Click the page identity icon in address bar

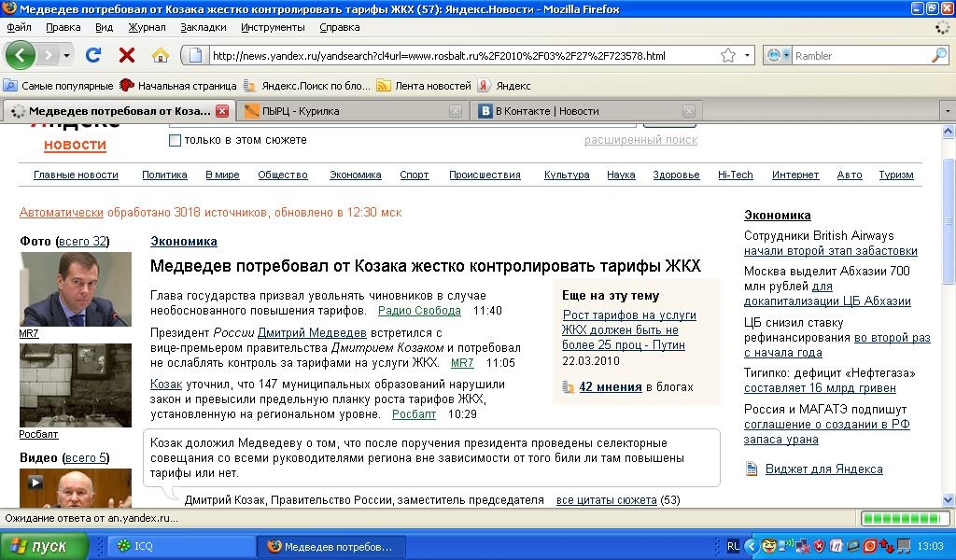195,55
